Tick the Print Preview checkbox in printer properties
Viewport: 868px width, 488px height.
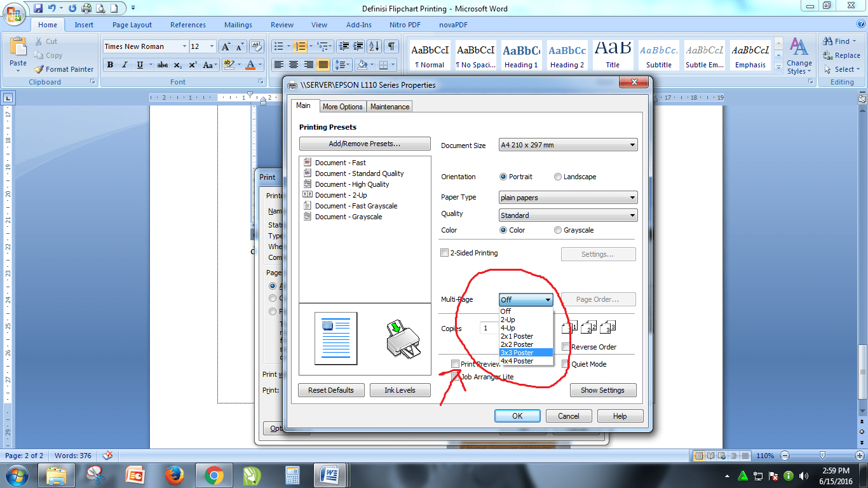click(x=455, y=364)
